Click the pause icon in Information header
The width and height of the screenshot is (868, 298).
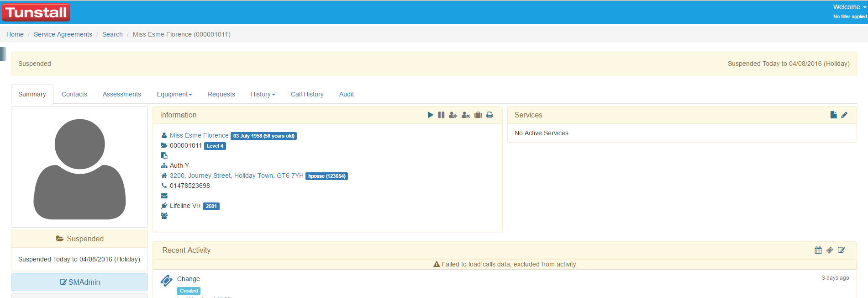pyautogui.click(x=441, y=115)
